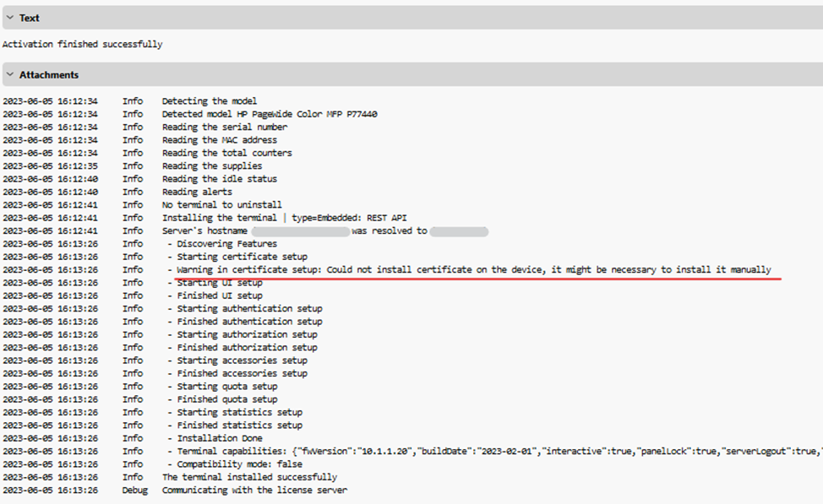The height and width of the screenshot is (504, 823).
Task: Collapse the Attachments section using its chevron
Action: [x=9, y=74]
